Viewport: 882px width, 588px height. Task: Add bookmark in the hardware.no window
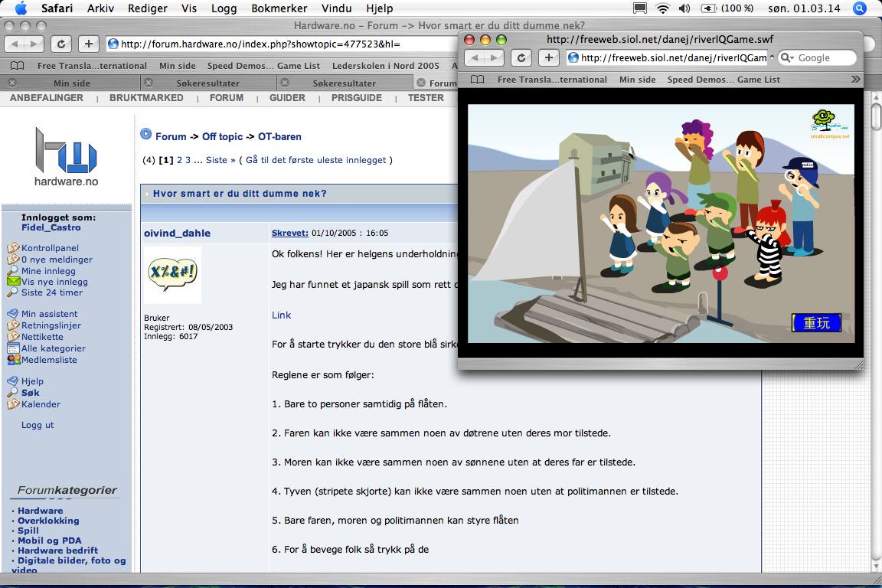[88, 44]
